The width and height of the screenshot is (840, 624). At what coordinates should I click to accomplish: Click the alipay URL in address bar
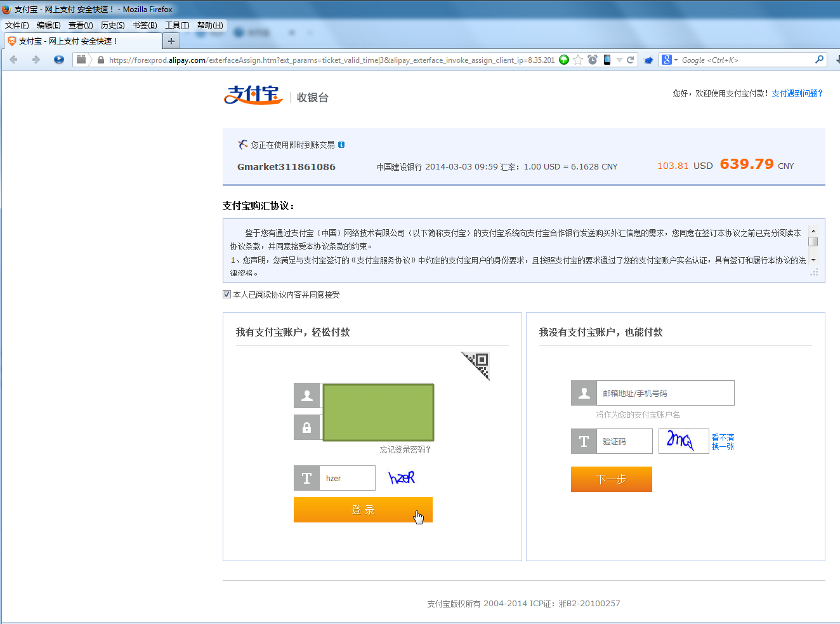pyautogui.click(x=331, y=60)
